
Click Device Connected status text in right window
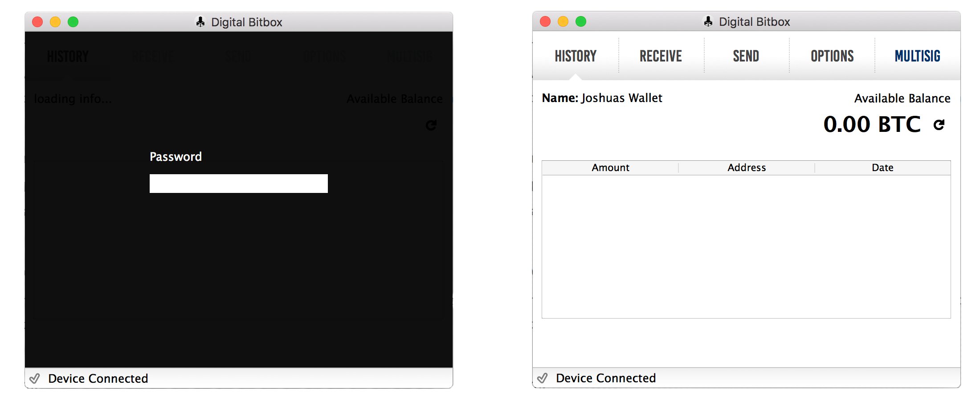tap(606, 378)
